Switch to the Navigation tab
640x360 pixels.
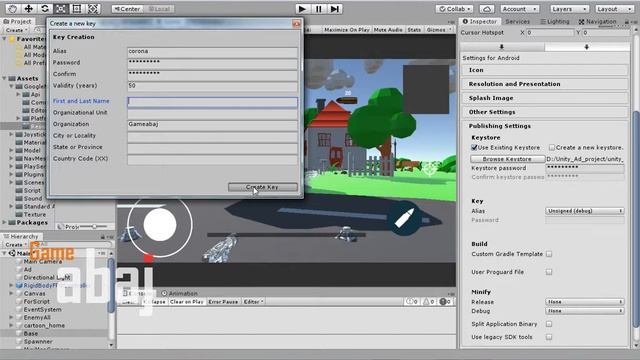[x=597, y=21]
